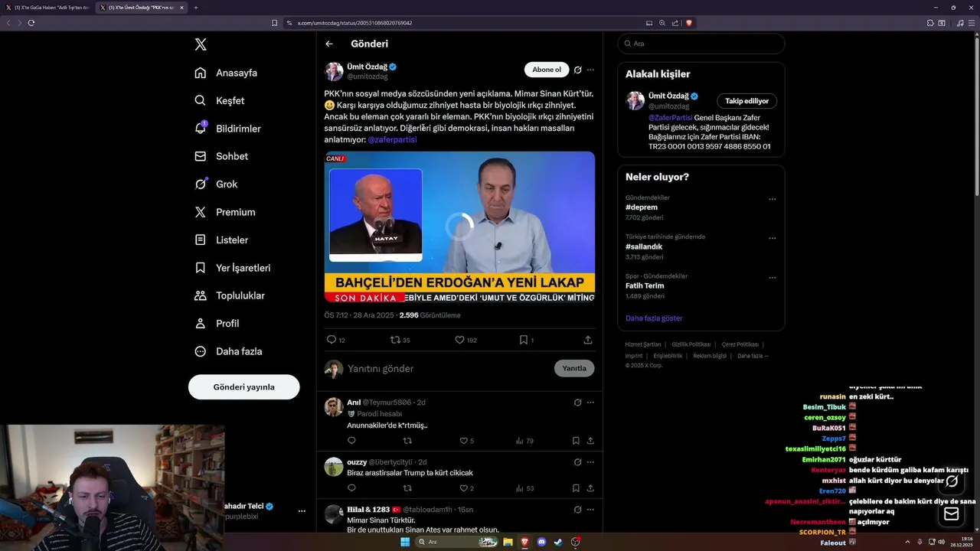This screenshot has height=551, width=980.
Task: Reply to main post with 12 replies
Action: coord(336,340)
